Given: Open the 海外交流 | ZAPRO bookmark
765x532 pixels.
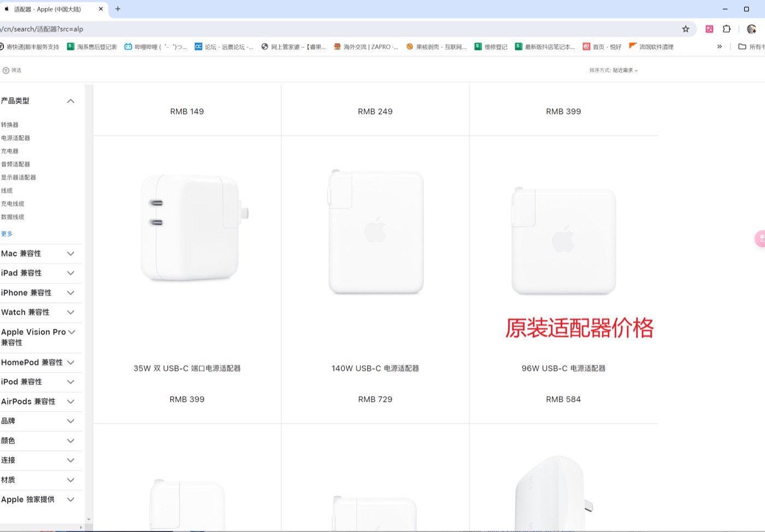Looking at the screenshot, I should [366, 46].
